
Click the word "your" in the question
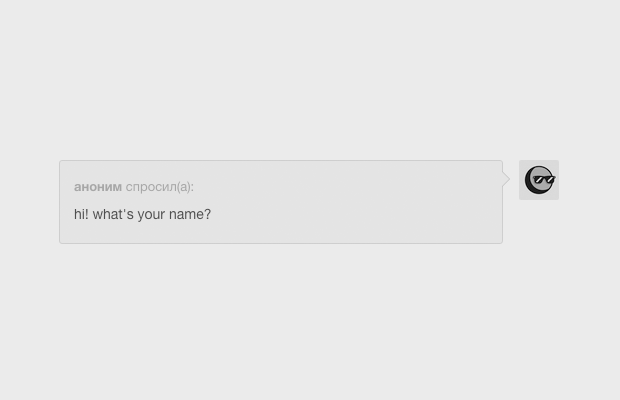[x=151, y=215]
